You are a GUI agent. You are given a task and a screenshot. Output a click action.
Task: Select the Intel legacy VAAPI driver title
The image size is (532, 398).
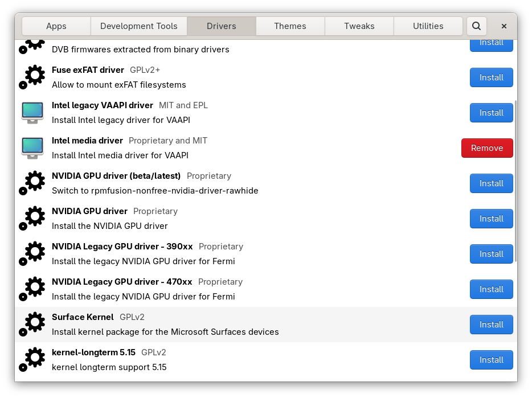103,105
